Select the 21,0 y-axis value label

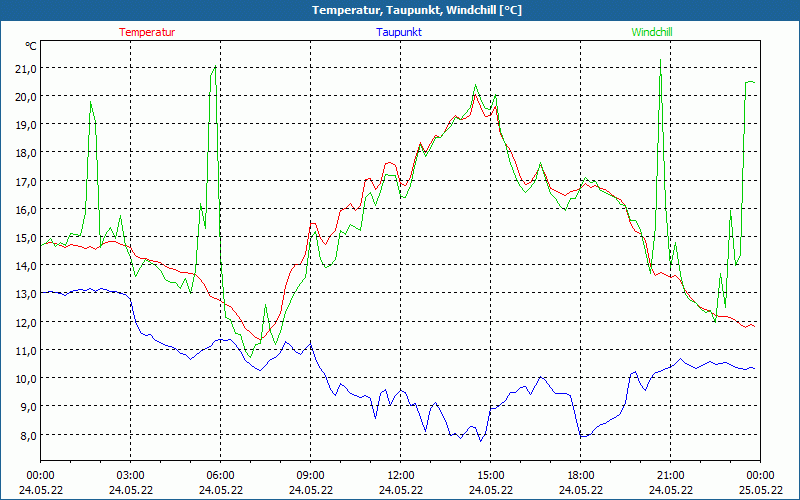(24, 68)
